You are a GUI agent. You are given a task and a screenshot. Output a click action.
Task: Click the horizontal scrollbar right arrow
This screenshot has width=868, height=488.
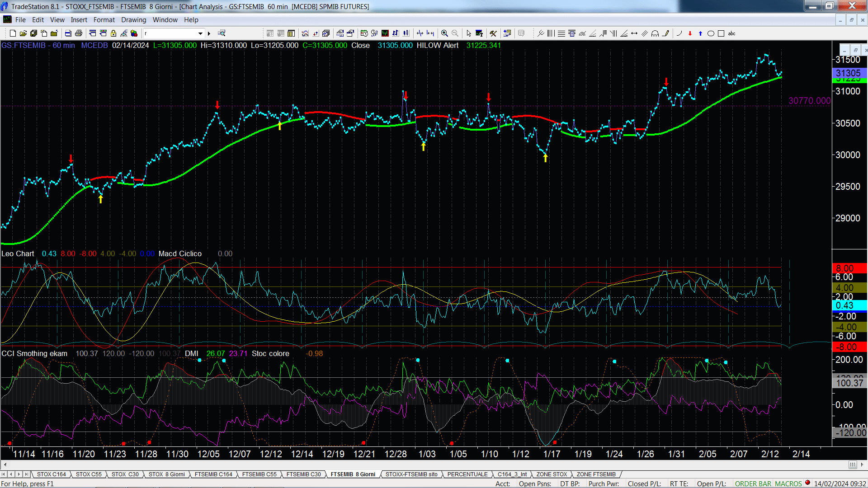click(863, 465)
